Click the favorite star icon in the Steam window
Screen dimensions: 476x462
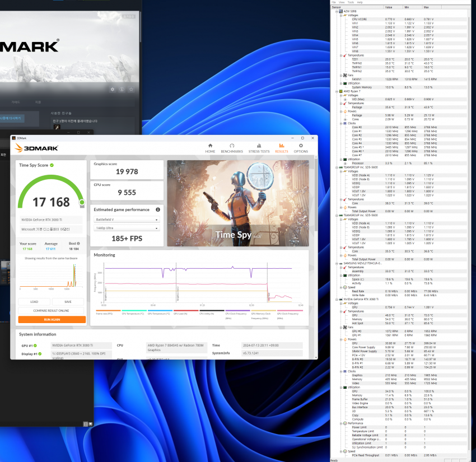[131, 89]
